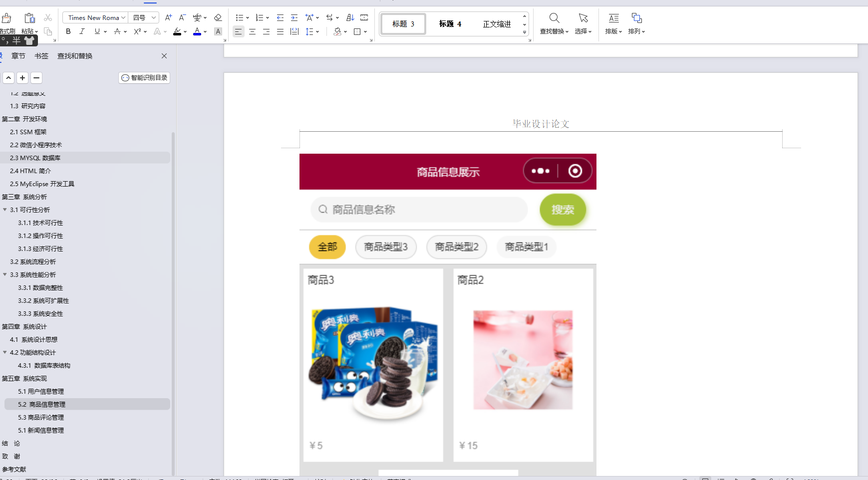This screenshot has height=480, width=868.
Task: Collapse the 4.2 功能结构设计 outline node
Action: pos(5,352)
